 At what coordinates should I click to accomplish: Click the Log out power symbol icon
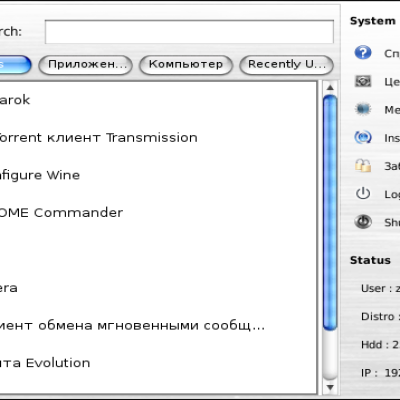coord(363,193)
